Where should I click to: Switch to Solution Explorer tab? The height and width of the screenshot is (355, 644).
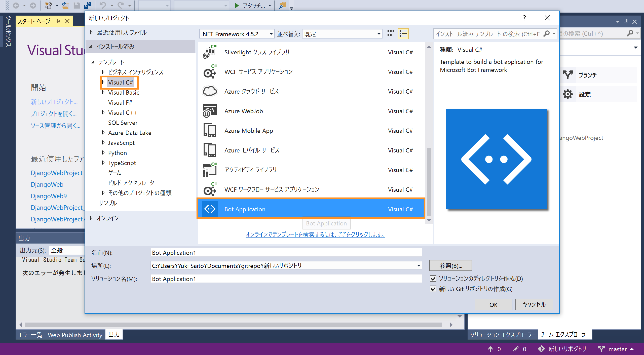503,335
